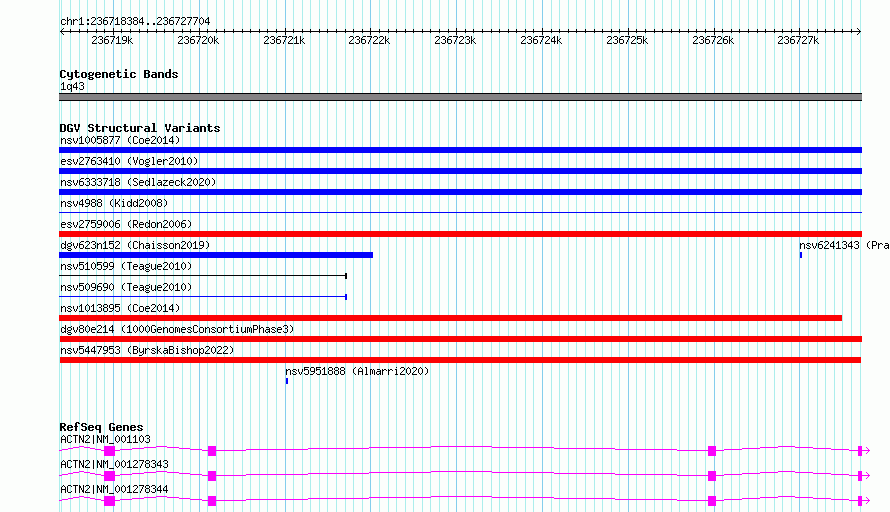Click the 236719k ruler tick label

112,40
